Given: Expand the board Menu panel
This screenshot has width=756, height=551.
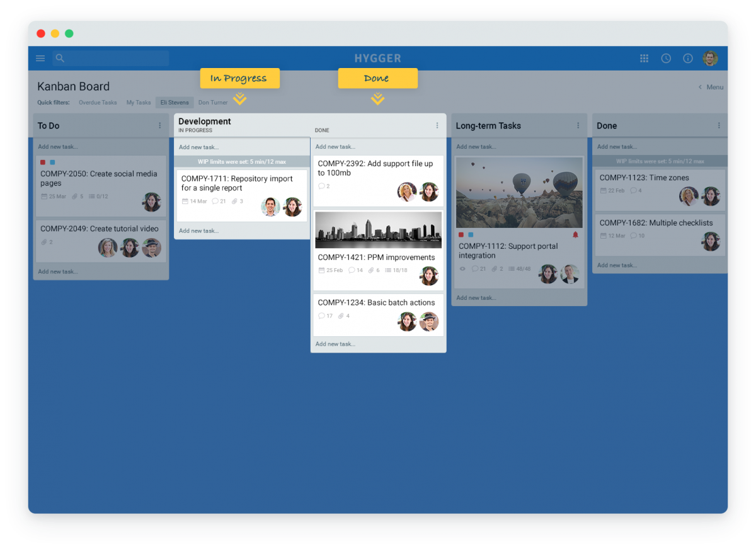Looking at the screenshot, I should (711, 87).
